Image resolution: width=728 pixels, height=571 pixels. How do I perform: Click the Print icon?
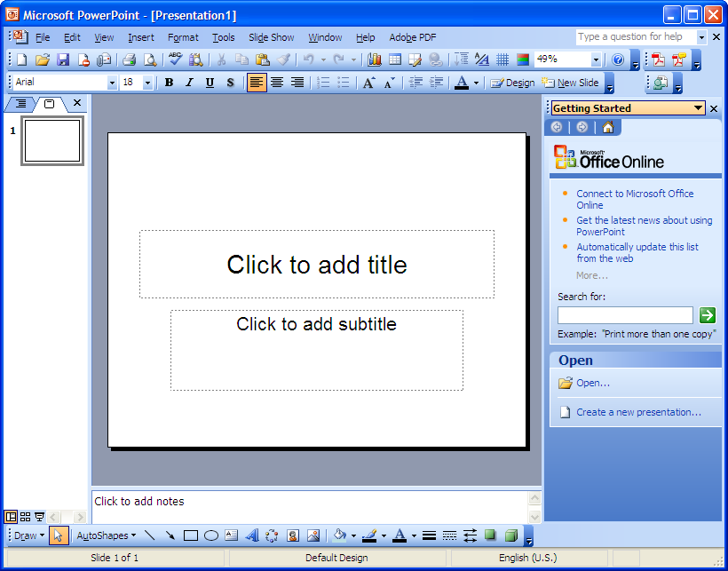[129, 59]
